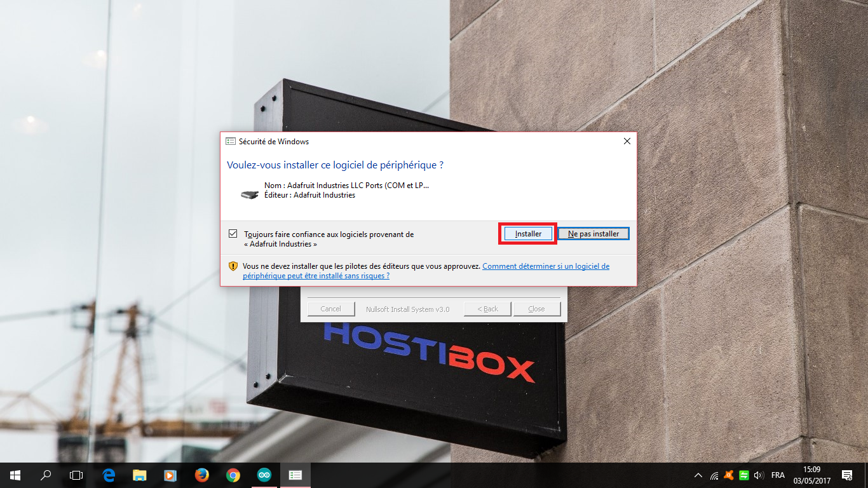Image resolution: width=868 pixels, height=488 pixels.
Task: Click Cancel in the Nullsoft installer window
Action: point(330,309)
